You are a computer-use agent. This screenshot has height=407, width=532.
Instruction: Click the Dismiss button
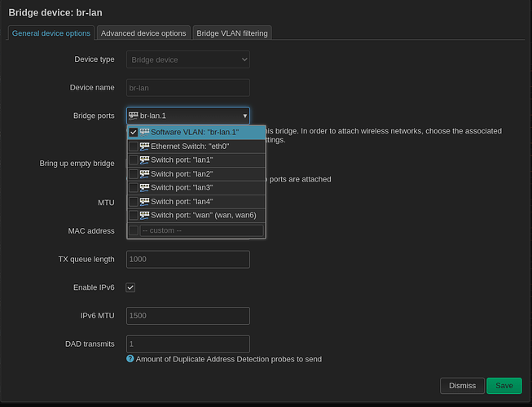(463, 386)
